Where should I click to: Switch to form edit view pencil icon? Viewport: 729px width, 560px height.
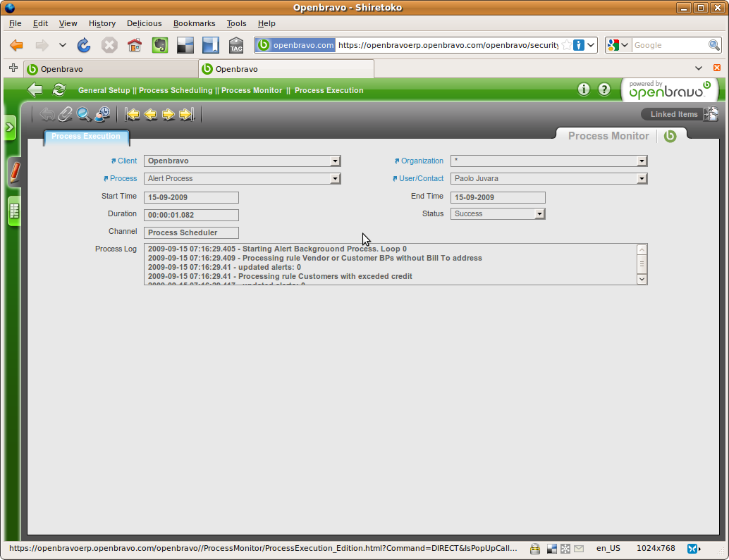(x=14, y=173)
